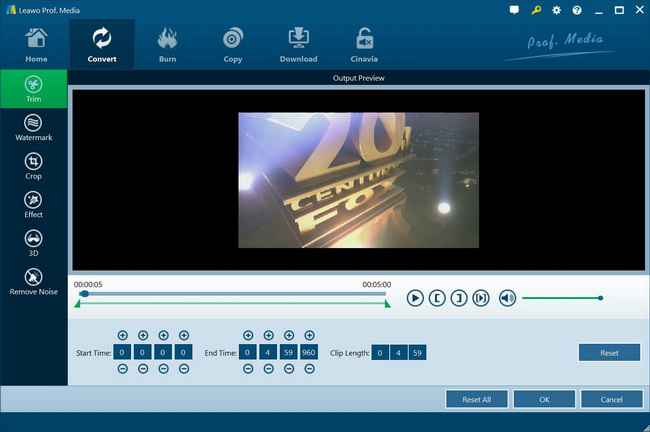Decrease End Time milliseconds with minus
The height and width of the screenshot is (432, 650).
click(309, 369)
